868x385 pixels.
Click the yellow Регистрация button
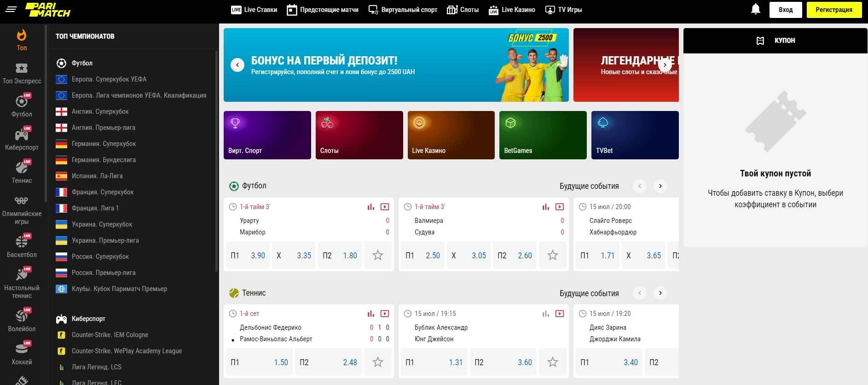(834, 10)
